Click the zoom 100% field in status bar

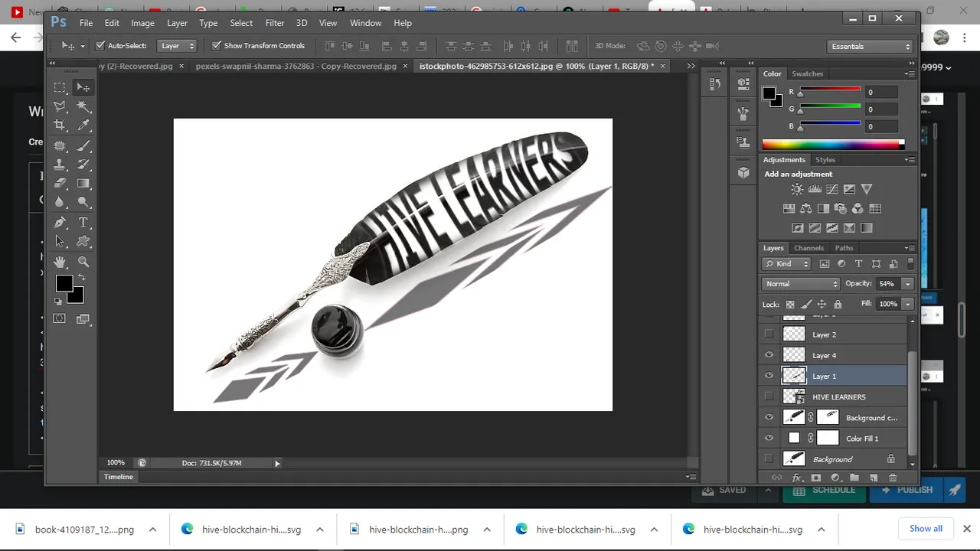pyautogui.click(x=116, y=463)
